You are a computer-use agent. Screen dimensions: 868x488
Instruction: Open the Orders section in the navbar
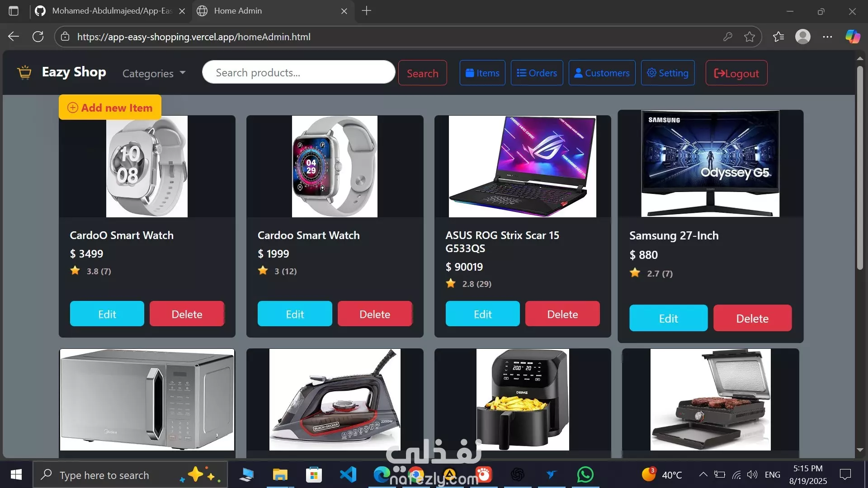[537, 73]
